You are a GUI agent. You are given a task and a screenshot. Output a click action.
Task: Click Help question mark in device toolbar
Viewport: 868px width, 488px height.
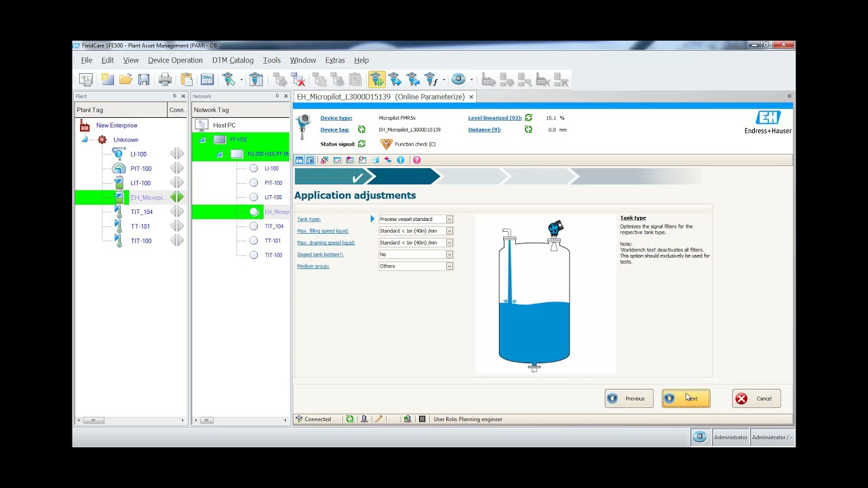[x=416, y=160]
